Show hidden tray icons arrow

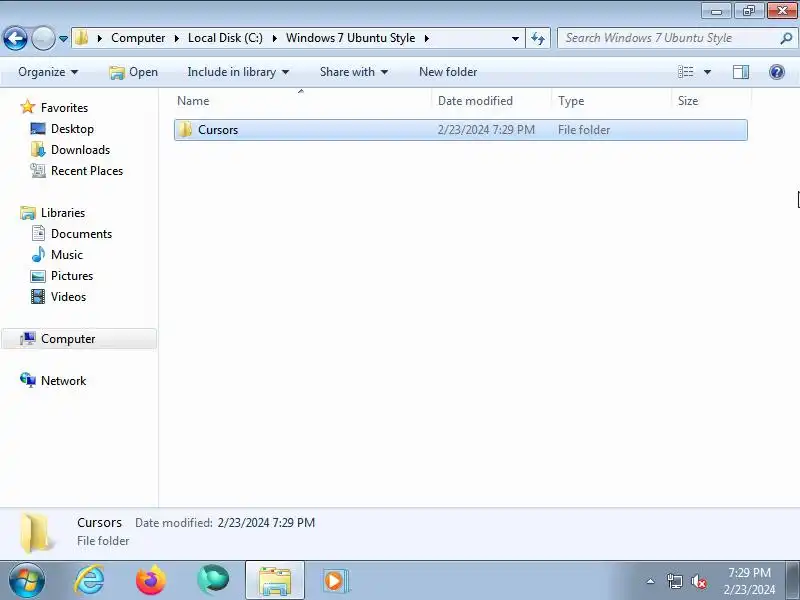point(651,581)
